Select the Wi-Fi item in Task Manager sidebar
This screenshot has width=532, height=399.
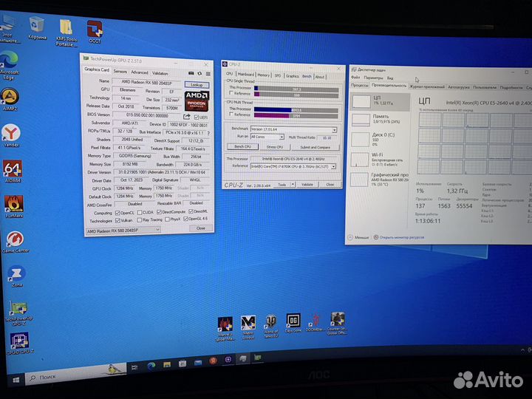click(x=380, y=160)
